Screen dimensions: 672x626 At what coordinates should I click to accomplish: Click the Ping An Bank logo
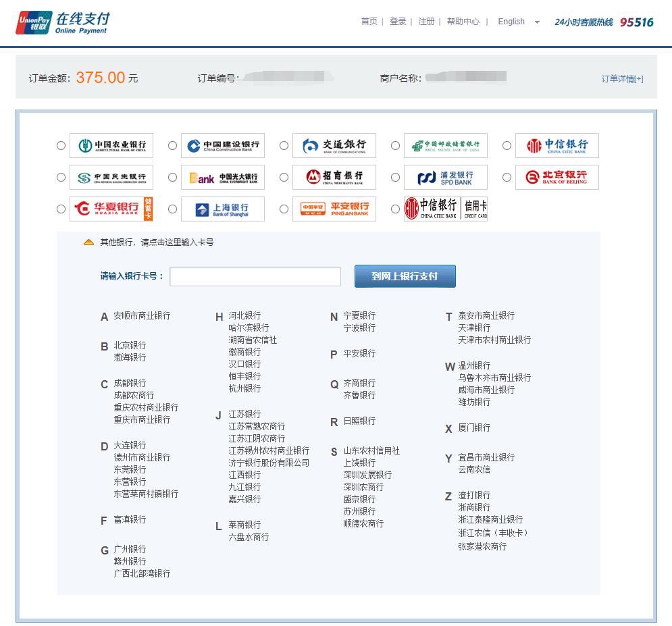(x=334, y=209)
